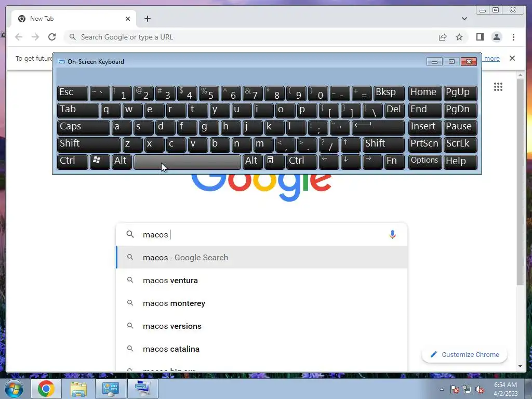Viewport: 532px width, 399px height.
Task: Select suggestion macos versions
Action: pyautogui.click(x=261, y=326)
